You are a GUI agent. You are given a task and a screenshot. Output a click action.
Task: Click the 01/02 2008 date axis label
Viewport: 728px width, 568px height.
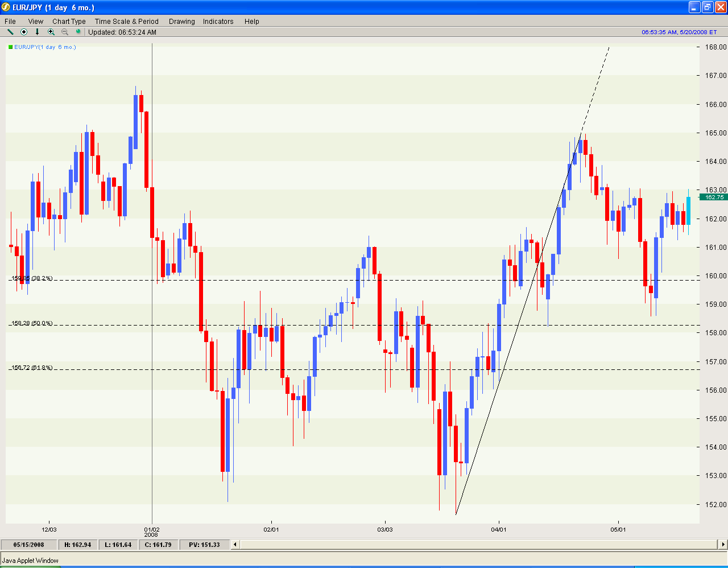pos(151,532)
